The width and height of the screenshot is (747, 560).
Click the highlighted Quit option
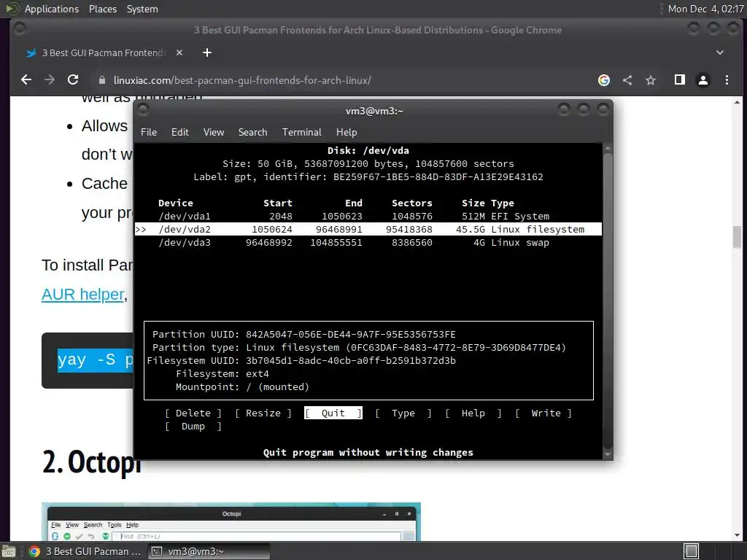click(333, 413)
